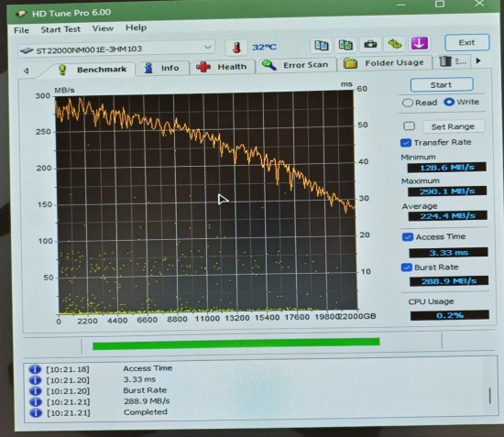Viewport: 504px width, 437px height.
Task: Open the Start Test menu
Action: 60,29
